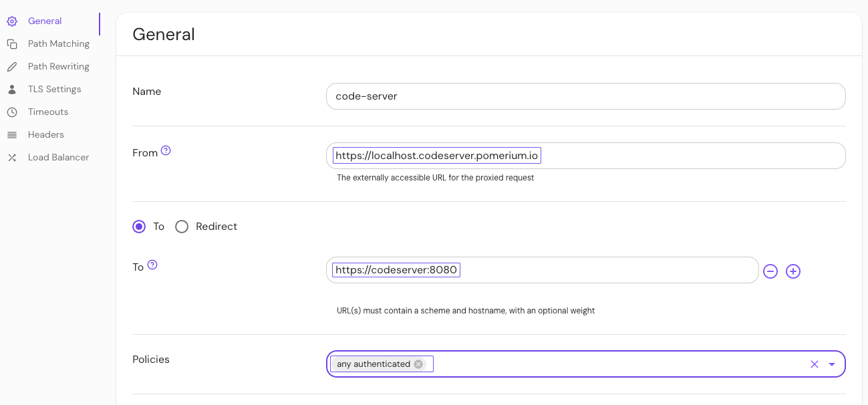Open the Load Balancer section
Screen dimensions: 868x405
pyautogui.click(x=50, y=158)
